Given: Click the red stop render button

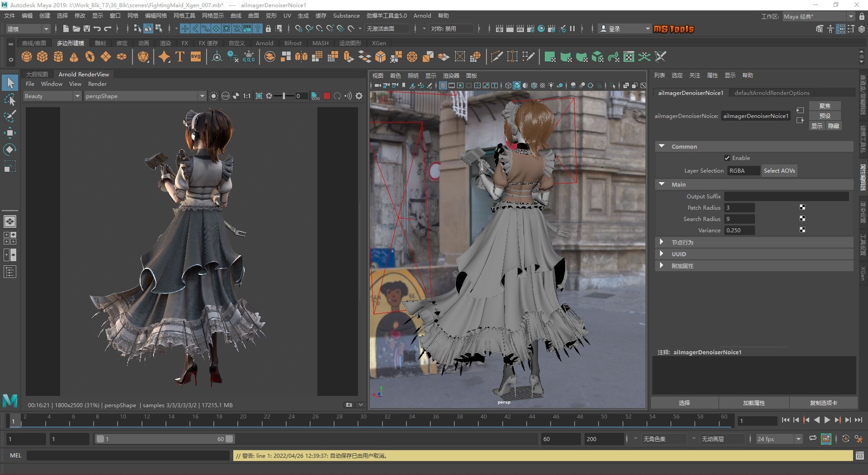Looking at the screenshot, I should click(326, 96).
